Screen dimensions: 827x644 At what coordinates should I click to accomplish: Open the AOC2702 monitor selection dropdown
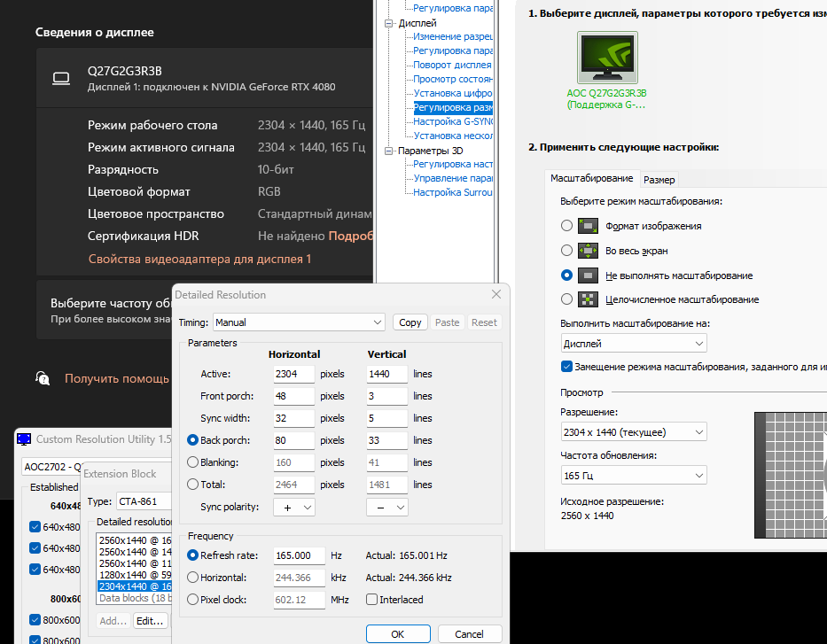[51, 467]
